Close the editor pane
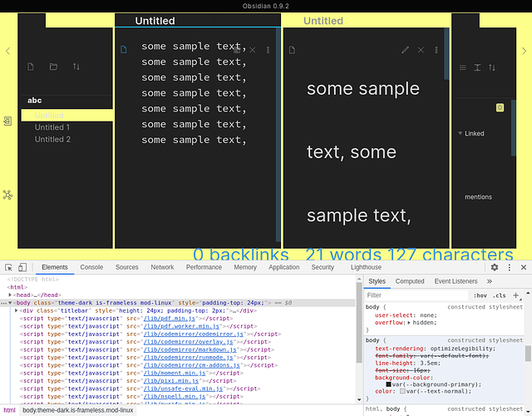Image resolution: width=532 pixels, height=416 pixels. 253,50
